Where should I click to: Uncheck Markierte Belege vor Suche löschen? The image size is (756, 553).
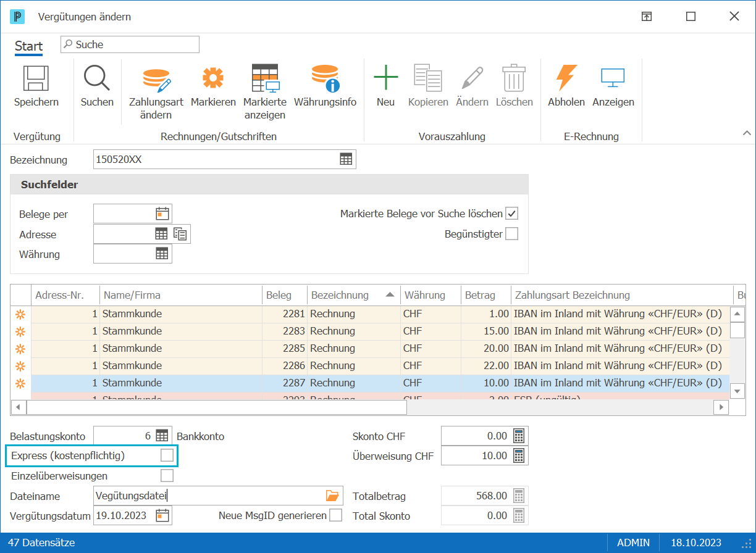click(511, 214)
